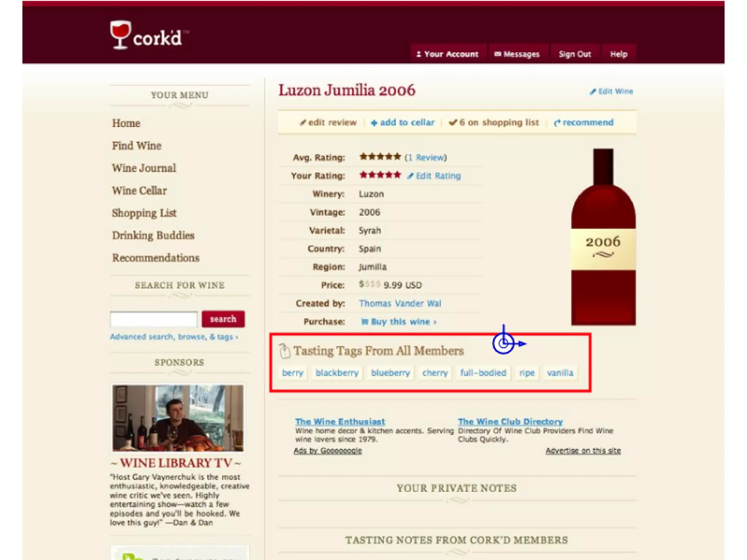This screenshot has width=747, height=560.
Task: Open the Messages envelope tab
Action: pos(517,54)
